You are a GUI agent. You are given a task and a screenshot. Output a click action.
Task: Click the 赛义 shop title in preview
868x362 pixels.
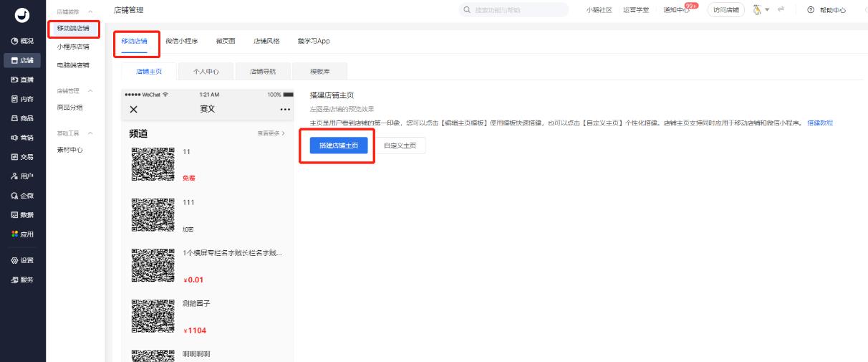click(x=207, y=109)
